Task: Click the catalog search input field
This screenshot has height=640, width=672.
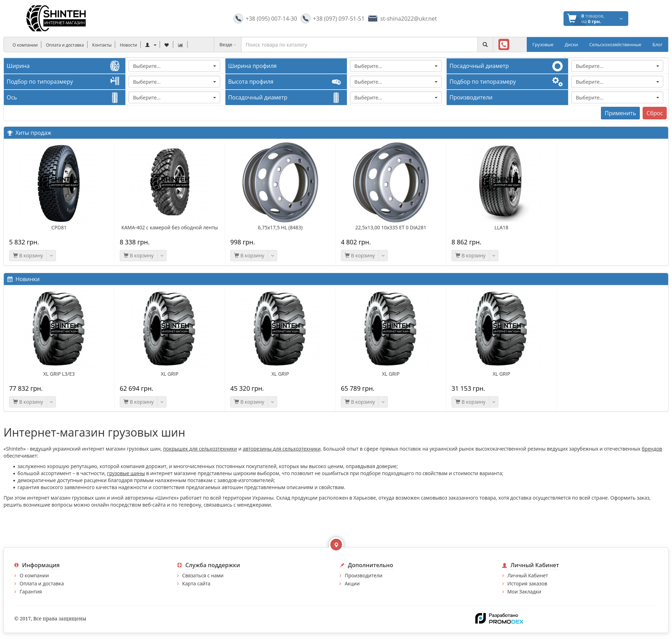Action: (359, 45)
